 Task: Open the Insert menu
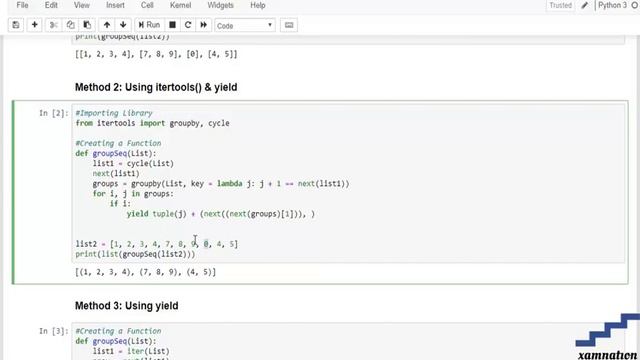tap(116, 5)
